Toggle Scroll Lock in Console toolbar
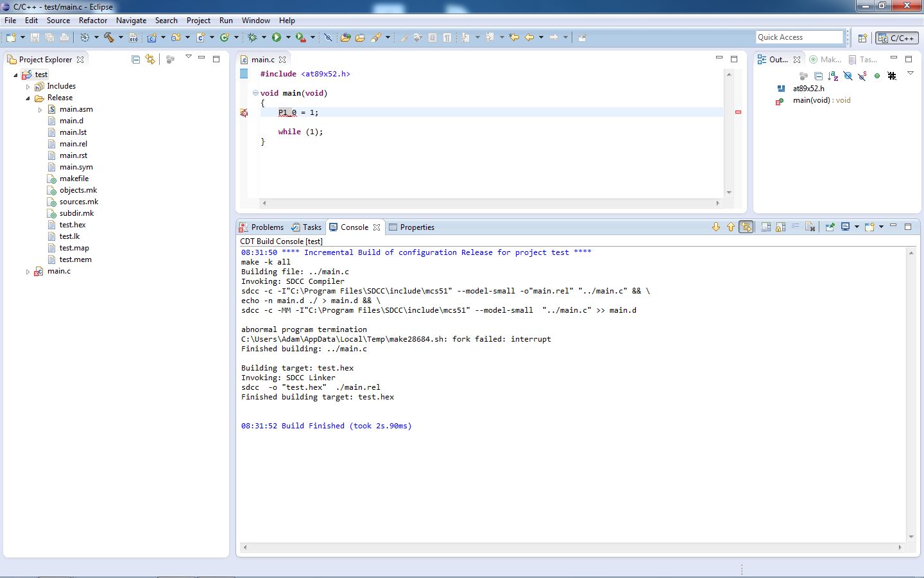924x578 pixels. point(780,227)
